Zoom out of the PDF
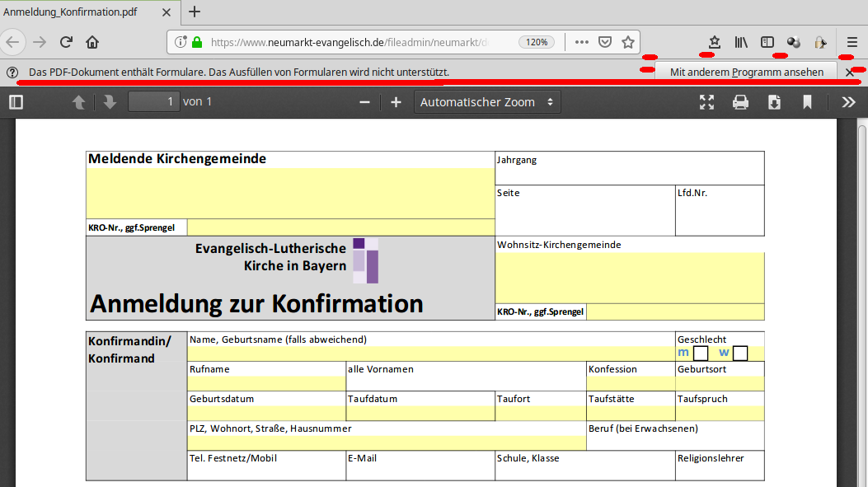The width and height of the screenshot is (868, 487). tap(364, 102)
